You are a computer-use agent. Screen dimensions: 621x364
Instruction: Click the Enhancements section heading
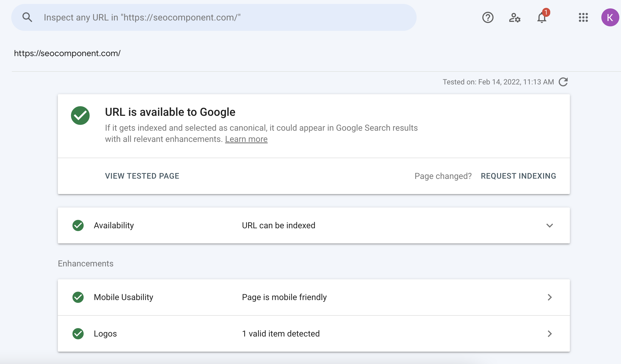(x=86, y=264)
